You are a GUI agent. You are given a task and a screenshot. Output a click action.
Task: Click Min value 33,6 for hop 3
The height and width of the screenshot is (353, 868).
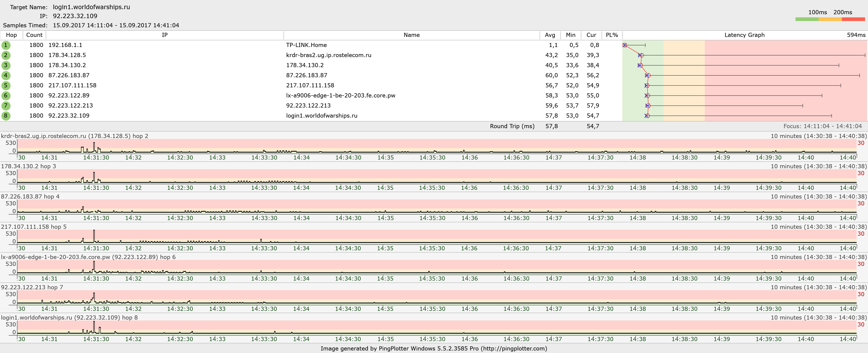572,65
